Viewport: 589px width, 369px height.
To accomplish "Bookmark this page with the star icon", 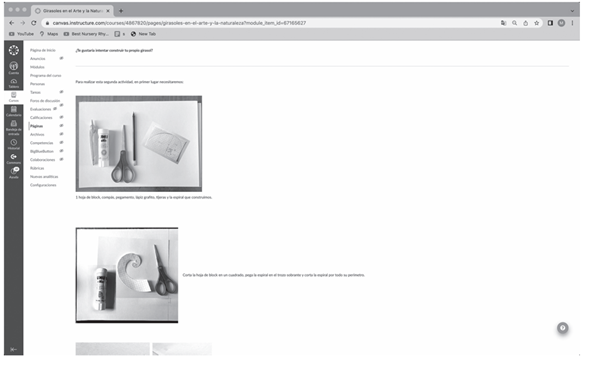I will (x=536, y=23).
